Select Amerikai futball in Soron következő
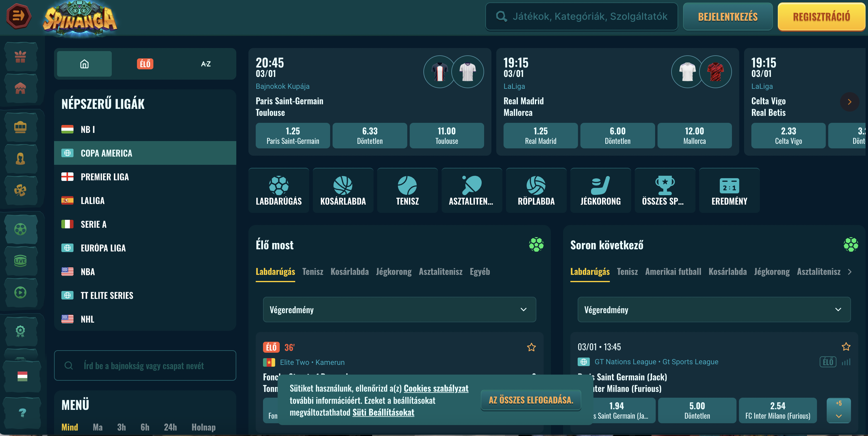This screenshot has height=436, width=868. coord(673,272)
